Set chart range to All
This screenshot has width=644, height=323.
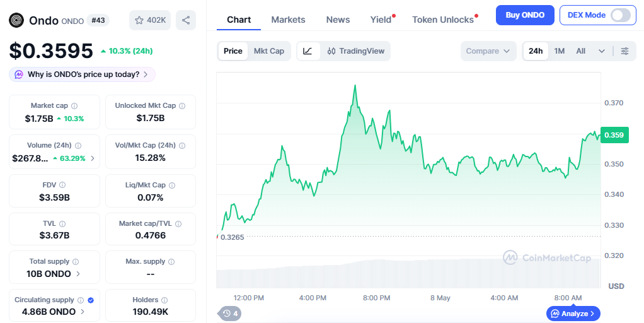(581, 51)
